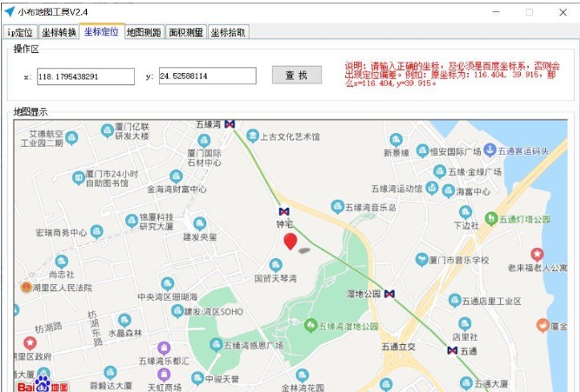Click the 艾德航空工业园二期 marker icon
Image resolution: width=580 pixels, height=392 pixels.
tap(72, 138)
